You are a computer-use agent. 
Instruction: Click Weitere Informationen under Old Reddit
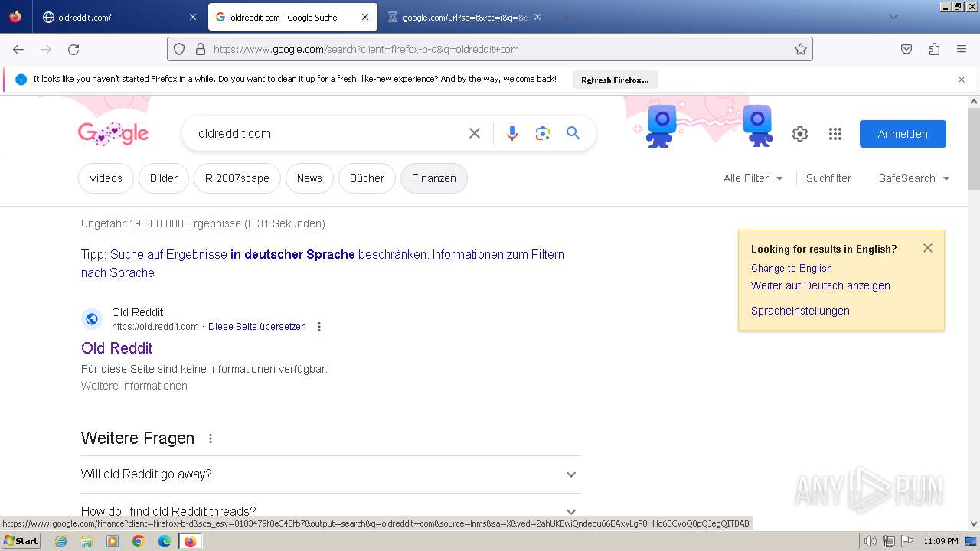(x=134, y=386)
